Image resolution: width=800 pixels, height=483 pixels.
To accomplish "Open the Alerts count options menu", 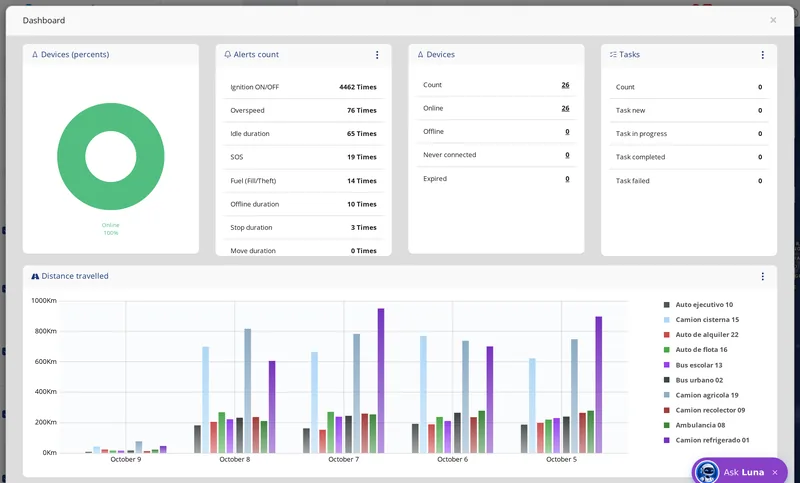I will tap(377, 55).
